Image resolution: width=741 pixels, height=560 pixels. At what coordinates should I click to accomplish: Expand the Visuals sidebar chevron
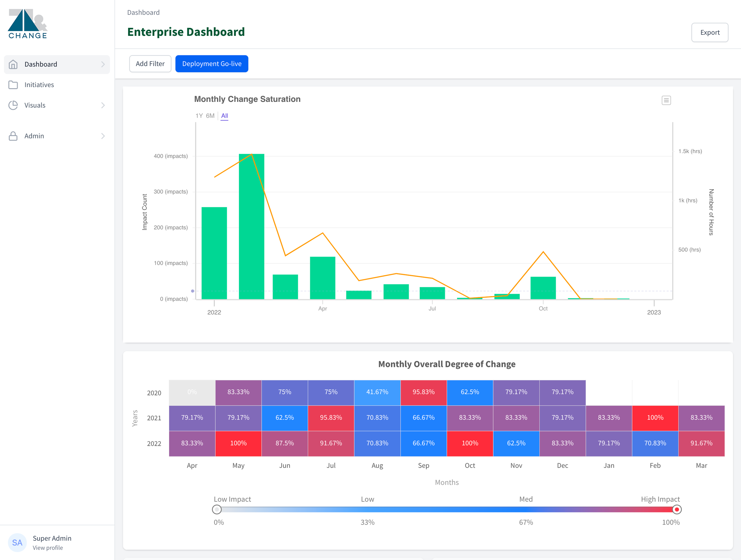click(103, 105)
